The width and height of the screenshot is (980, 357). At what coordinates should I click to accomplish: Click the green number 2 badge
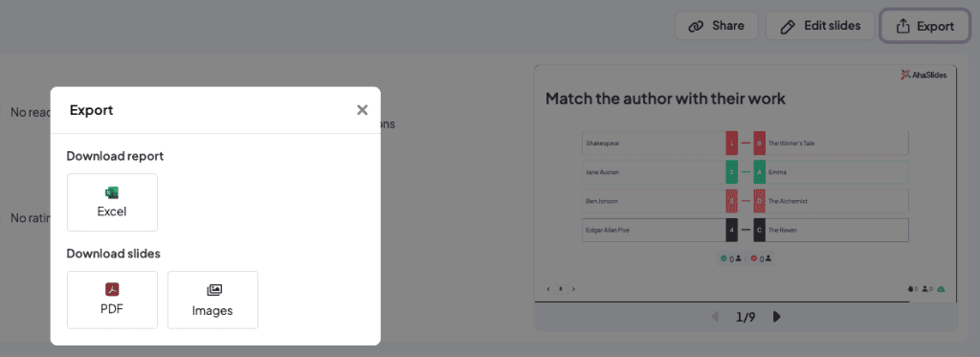pos(732,172)
